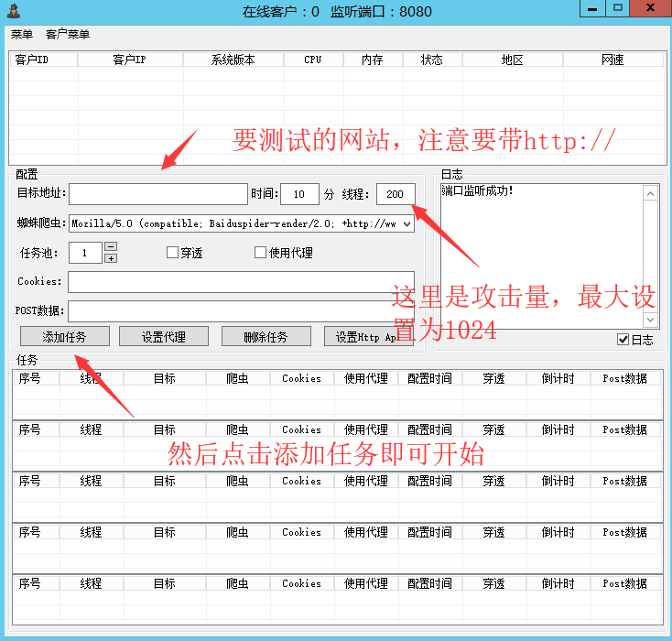Expand the 蜘蛛爬虫 user-agent dropdown

pyautogui.click(x=407, y=223)
